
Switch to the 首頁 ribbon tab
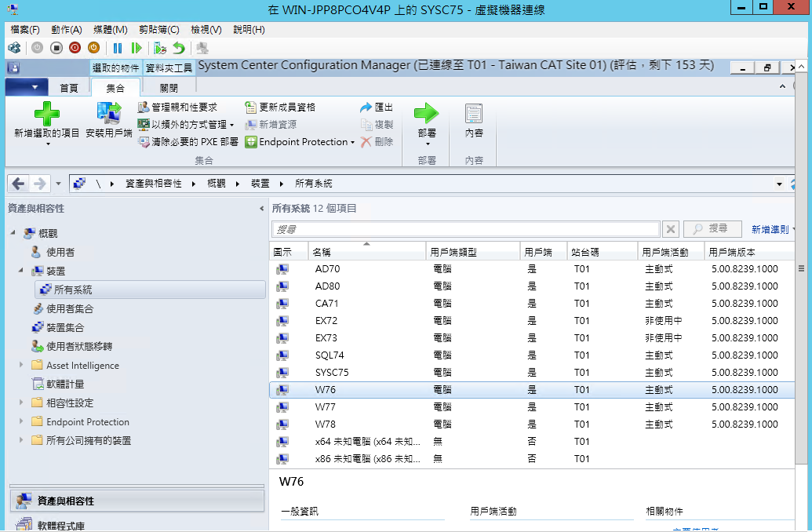(x=69, y=88)
